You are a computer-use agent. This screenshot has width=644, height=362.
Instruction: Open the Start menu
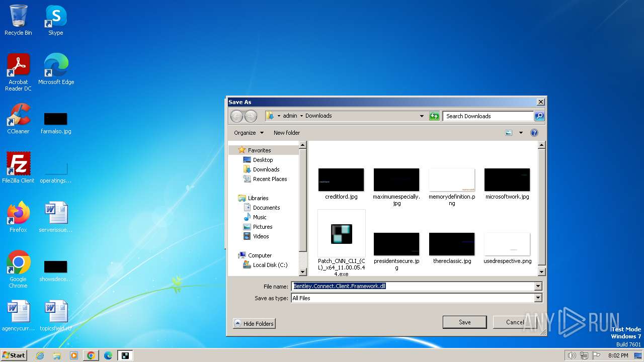14,355
